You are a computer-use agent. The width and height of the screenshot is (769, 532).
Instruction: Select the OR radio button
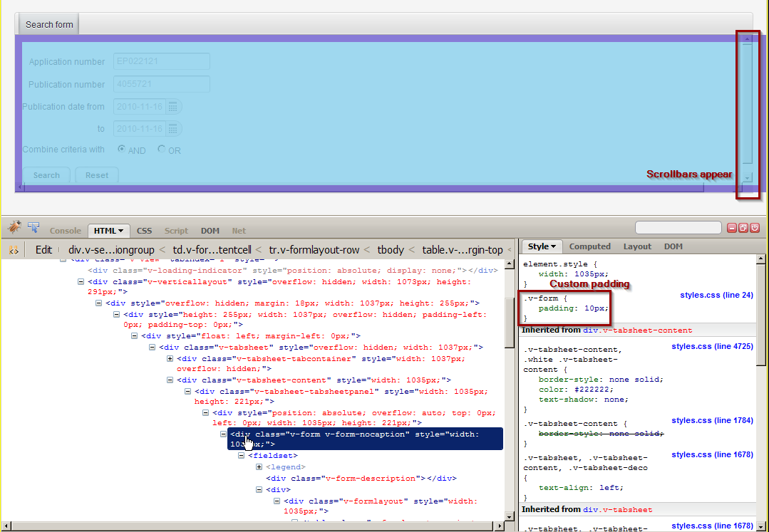[162, 150]
